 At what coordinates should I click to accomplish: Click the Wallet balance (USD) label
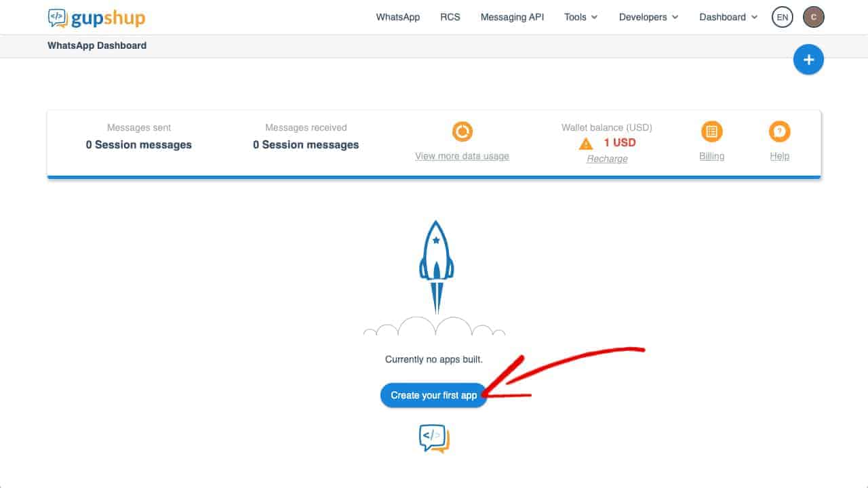(607, 127)
